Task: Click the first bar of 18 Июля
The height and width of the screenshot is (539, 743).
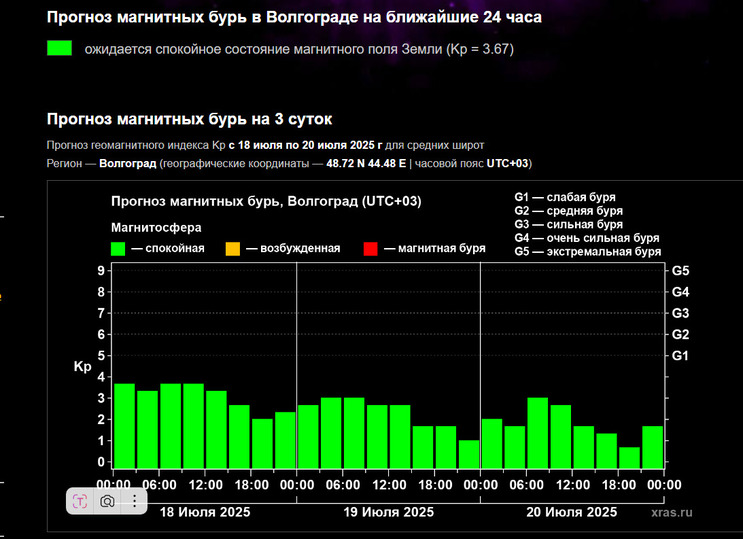Action: point(124,426)
